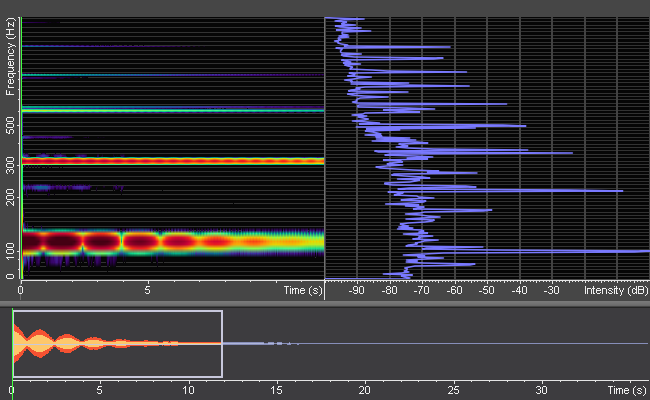This screenshot has height=400, width=650.
Task: Click the 5 second tick under the spectrogram
Action: click(148, 291)
